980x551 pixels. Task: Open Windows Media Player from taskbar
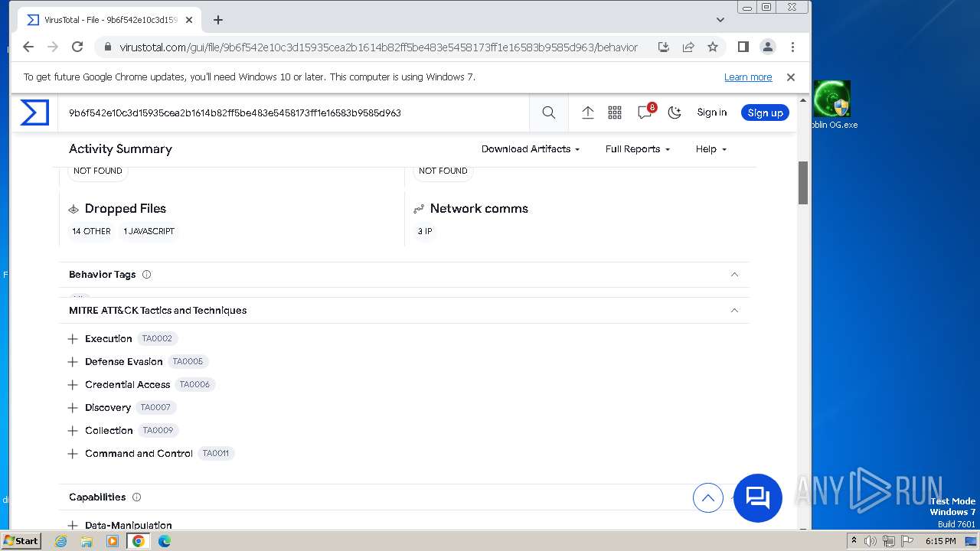113,541
